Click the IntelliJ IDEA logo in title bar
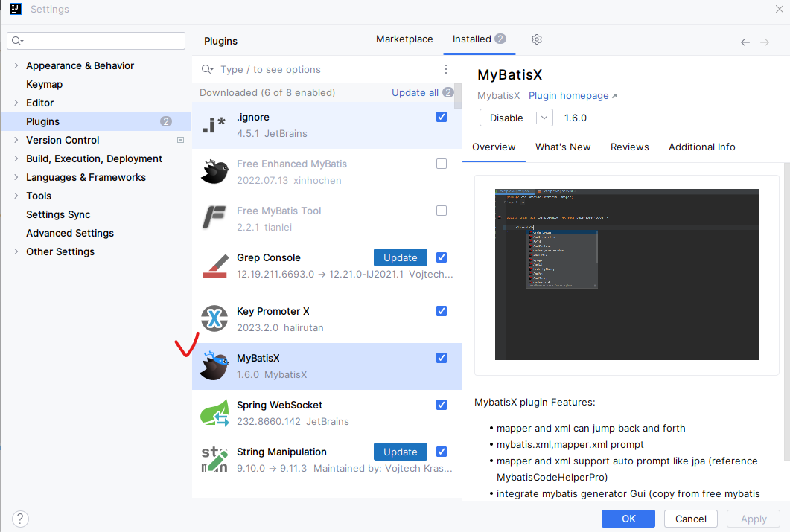 point(16,9)
